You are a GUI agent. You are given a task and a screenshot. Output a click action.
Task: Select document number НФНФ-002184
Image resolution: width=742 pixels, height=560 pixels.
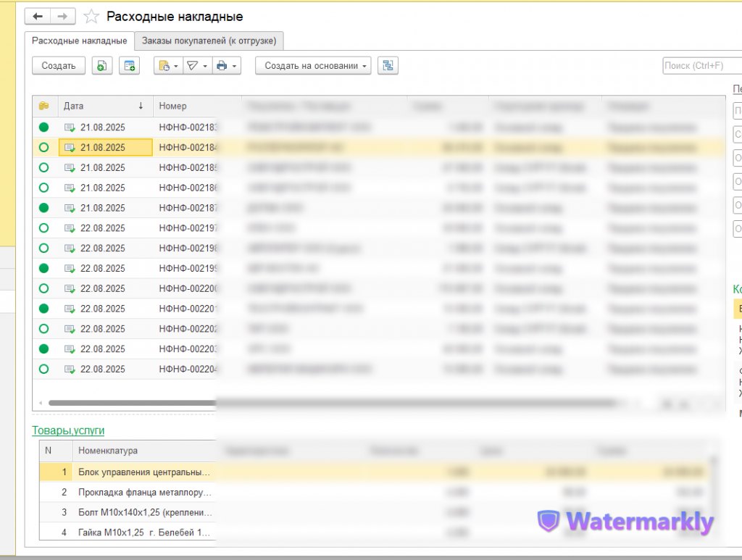tap(188, 148)
